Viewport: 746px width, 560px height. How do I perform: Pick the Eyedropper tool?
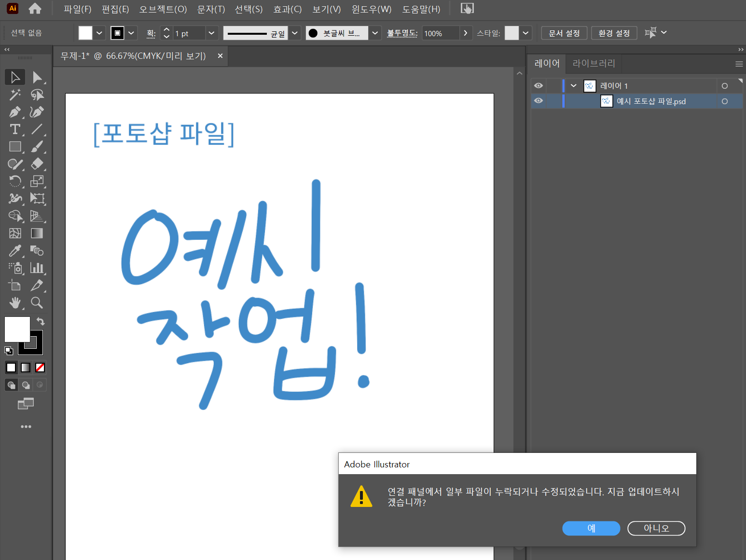tap(15, 251)
